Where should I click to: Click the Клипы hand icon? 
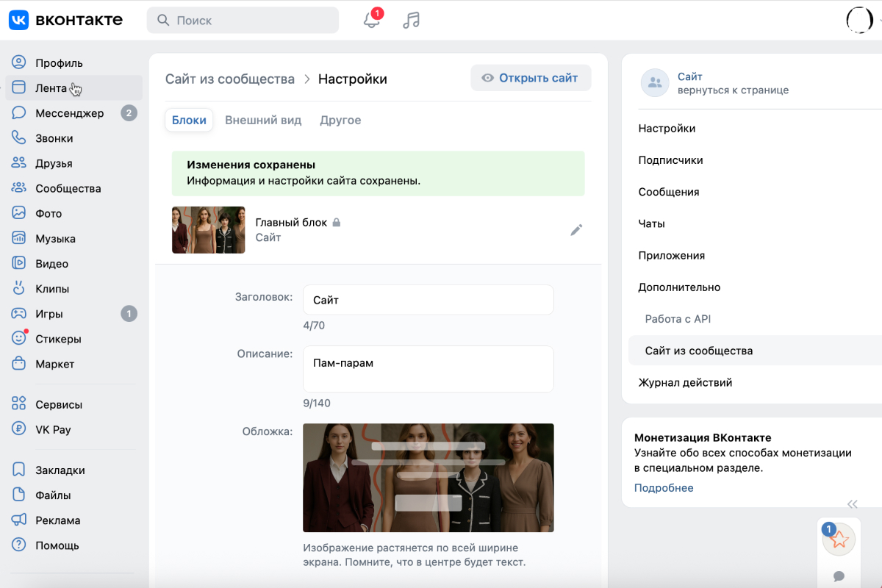click(19, 288)
